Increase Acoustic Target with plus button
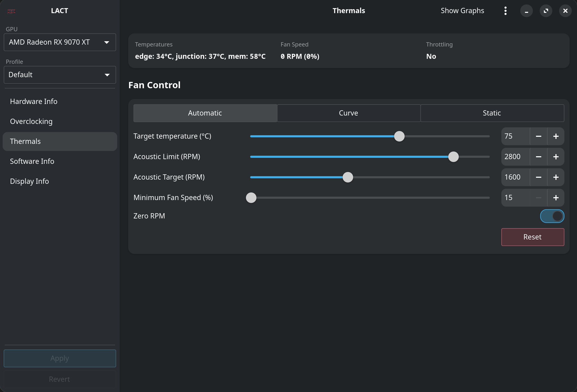The height and width of the screenshot is (392, 577). (556, 177)
